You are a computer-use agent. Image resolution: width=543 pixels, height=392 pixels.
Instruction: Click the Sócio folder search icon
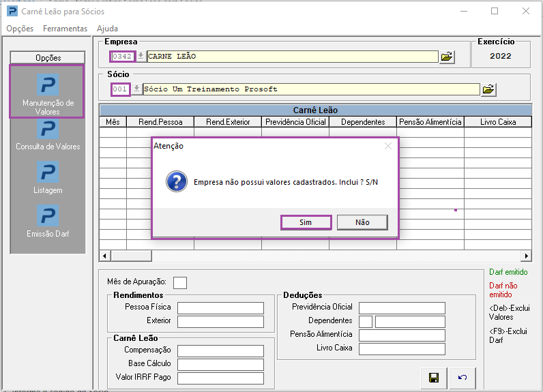point(488,89)
